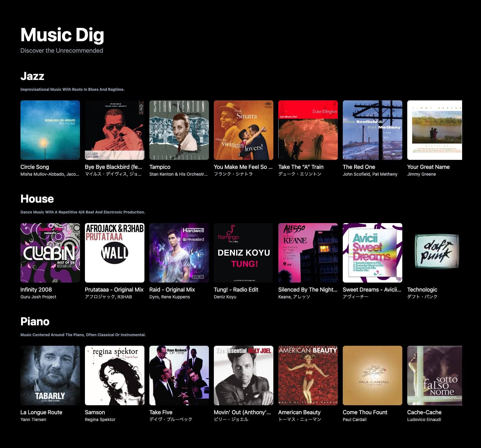Screen dimensions: 481x448
Task: Select the Dave Brubeck Take Five cover
Action: tap(179, 376)
